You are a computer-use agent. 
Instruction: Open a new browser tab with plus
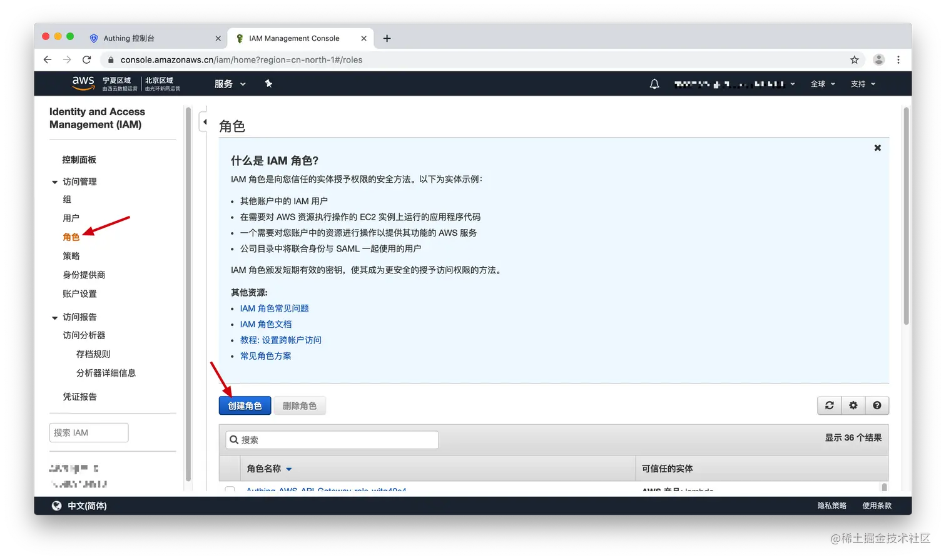(387, 38)
